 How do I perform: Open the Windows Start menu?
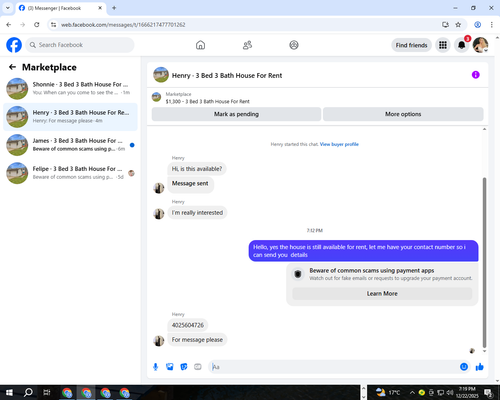click(x=9, y=392)
